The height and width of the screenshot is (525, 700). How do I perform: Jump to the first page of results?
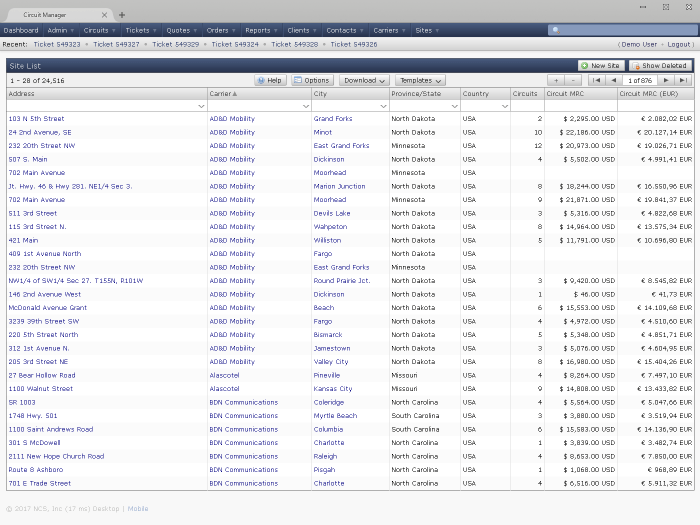coord(596,80)
